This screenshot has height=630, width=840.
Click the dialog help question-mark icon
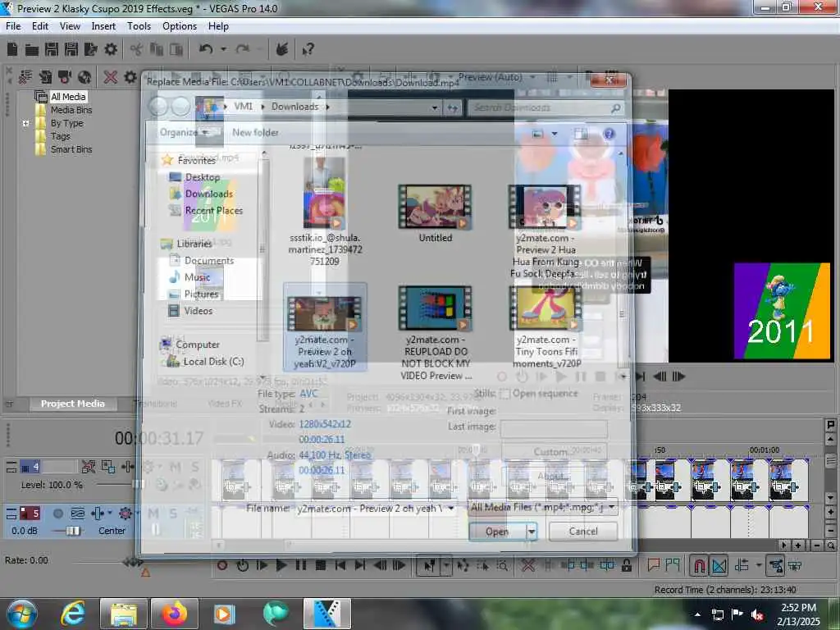point(609,134)
